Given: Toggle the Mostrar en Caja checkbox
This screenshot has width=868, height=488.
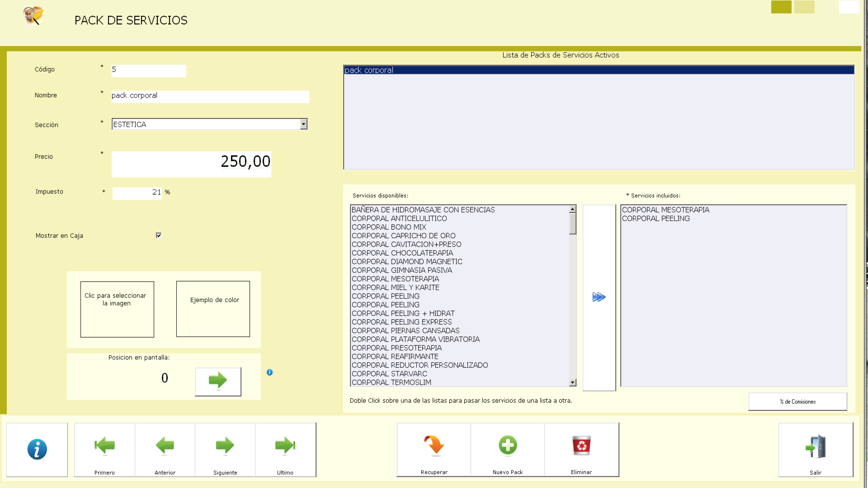Looking at the screenshot, I should click(159, 235).
